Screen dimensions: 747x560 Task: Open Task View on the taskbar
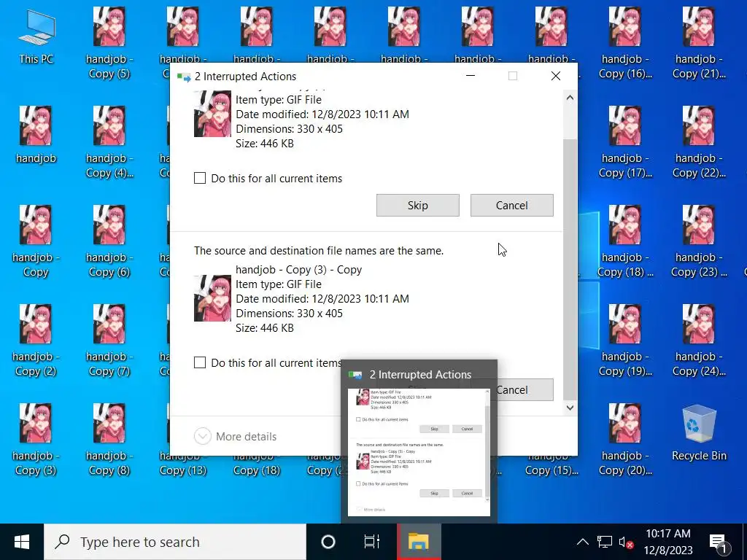pyautogui.click(x=371, y=542)
